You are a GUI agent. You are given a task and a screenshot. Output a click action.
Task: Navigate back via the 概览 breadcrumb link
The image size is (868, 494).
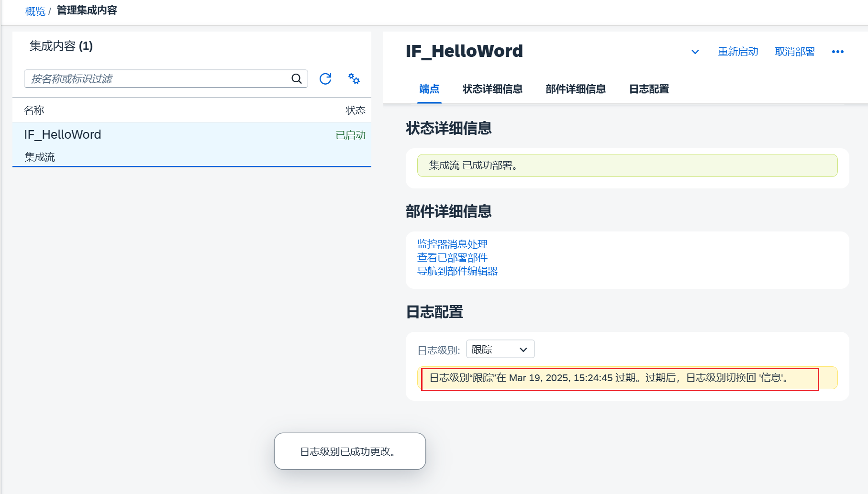(35, 11)
